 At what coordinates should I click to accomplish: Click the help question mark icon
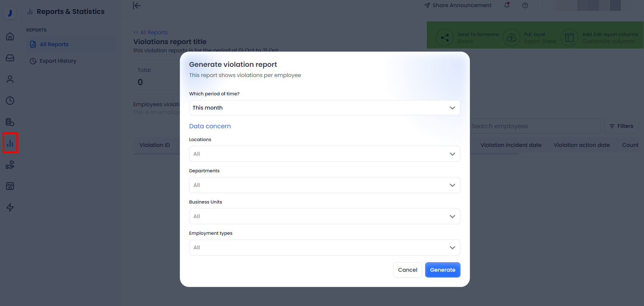pos(525,5)
